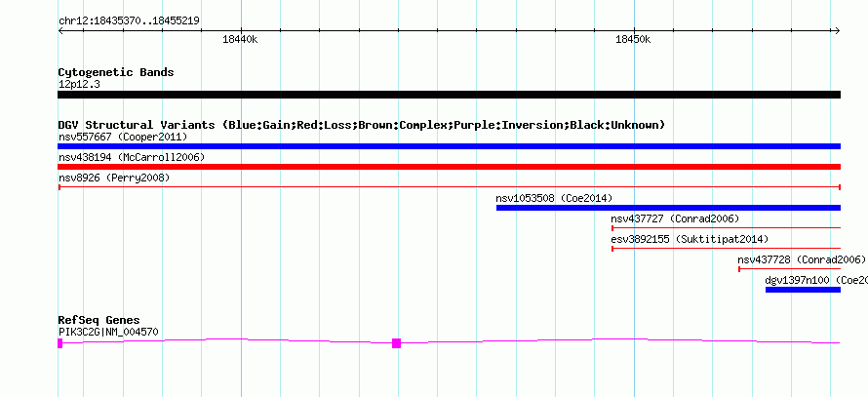Viewport: 868px width, 397px height.
Task: Click the left arrowhead of the ruler
Action: 60,31
